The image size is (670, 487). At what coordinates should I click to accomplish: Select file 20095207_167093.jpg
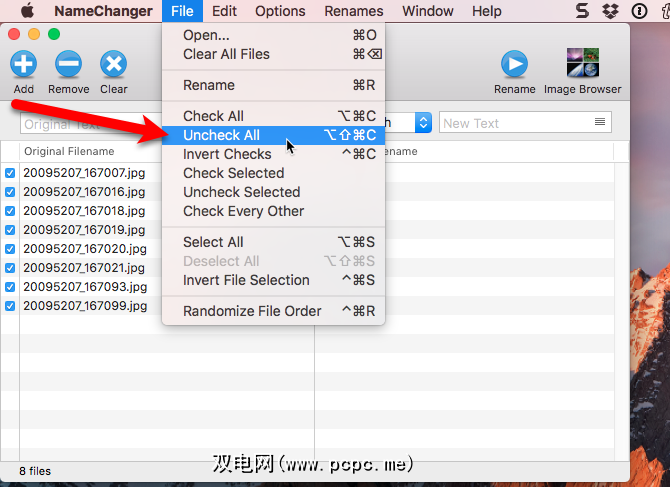[85, 287]
